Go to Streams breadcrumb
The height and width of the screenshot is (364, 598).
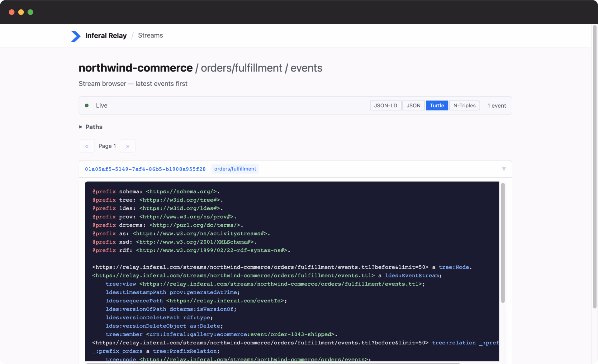(x=150, y=35)
